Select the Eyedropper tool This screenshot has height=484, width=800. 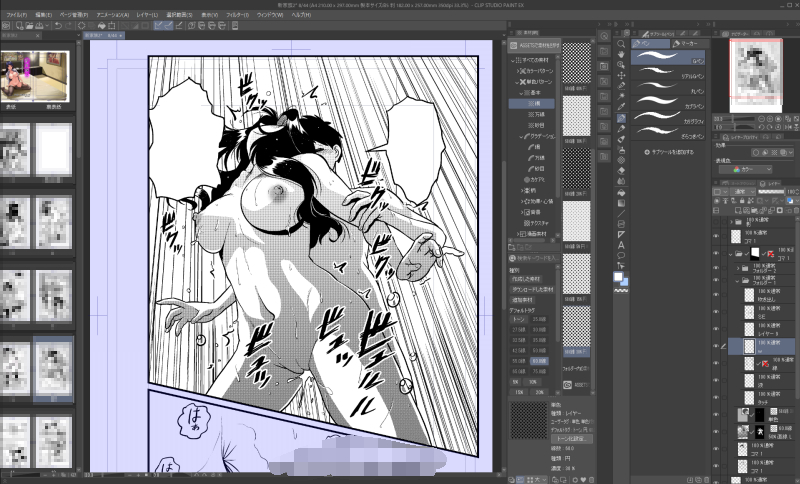pos(621,107)
